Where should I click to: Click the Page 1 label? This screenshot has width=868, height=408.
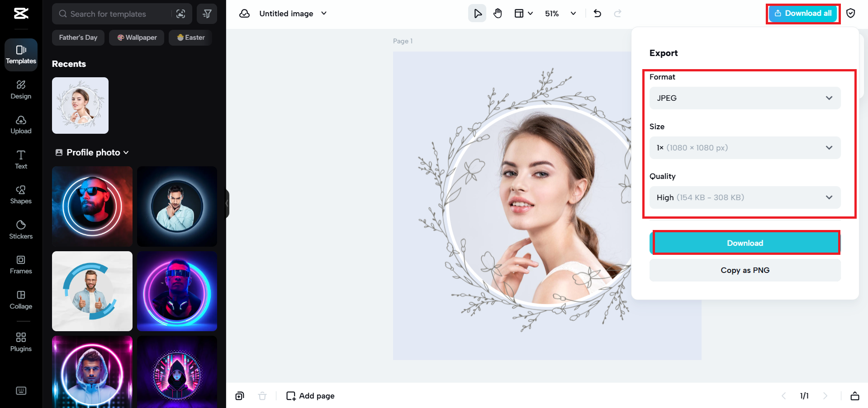click(403, 41)
